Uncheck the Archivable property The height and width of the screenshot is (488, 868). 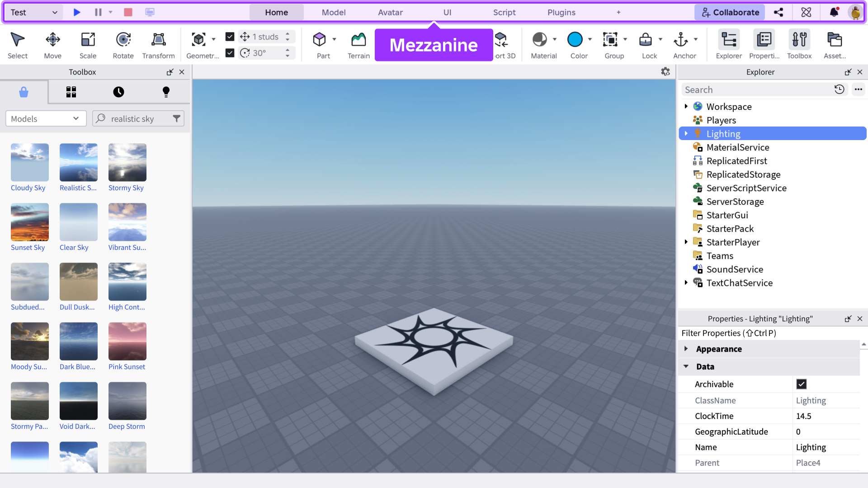[x=802, y=384]
